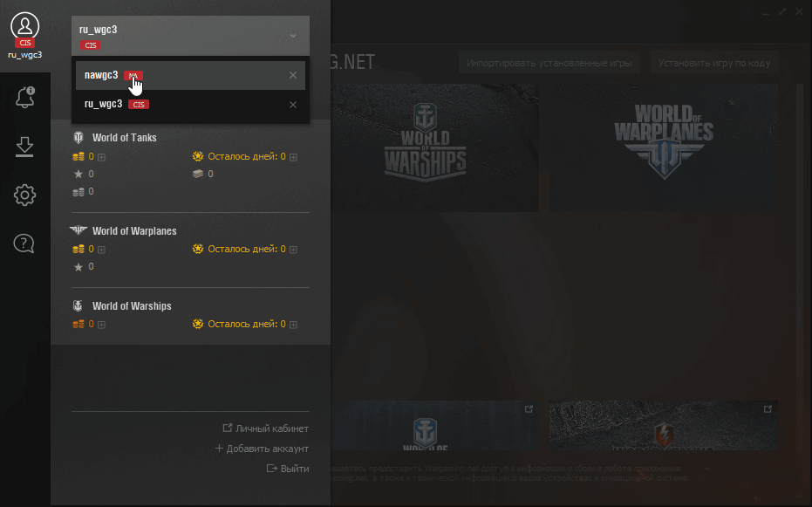Open the World of Warships game tile

point(434,147)
